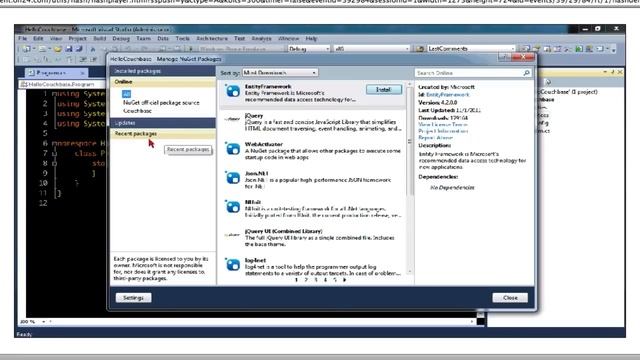
Task: Click the Open File folder icon
Action: tap(58, 49)
